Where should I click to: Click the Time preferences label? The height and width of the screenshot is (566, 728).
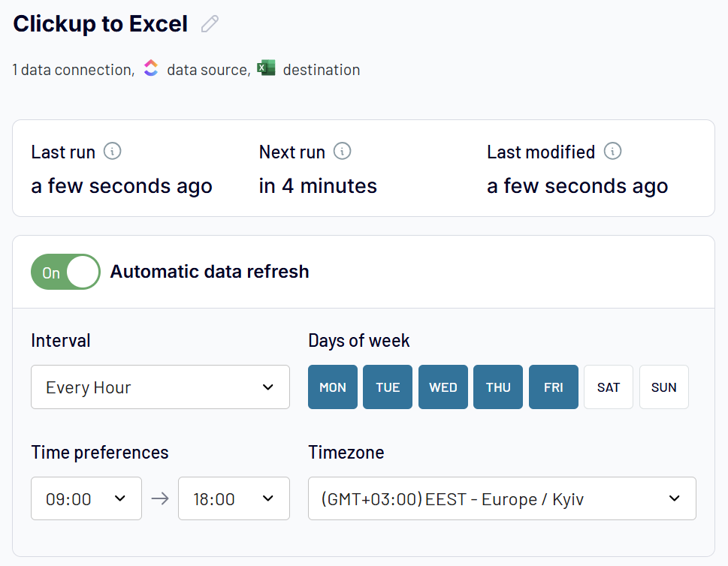click(x=100, y=453)
